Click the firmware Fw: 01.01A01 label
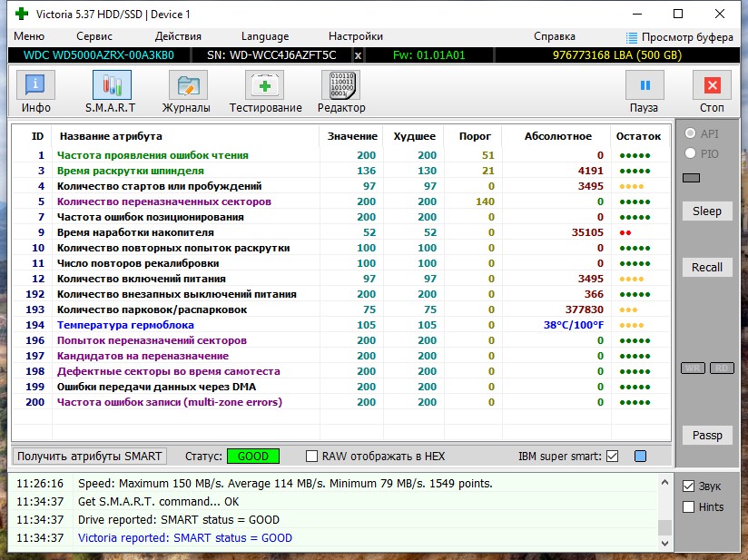 click(x=428, y=55)
